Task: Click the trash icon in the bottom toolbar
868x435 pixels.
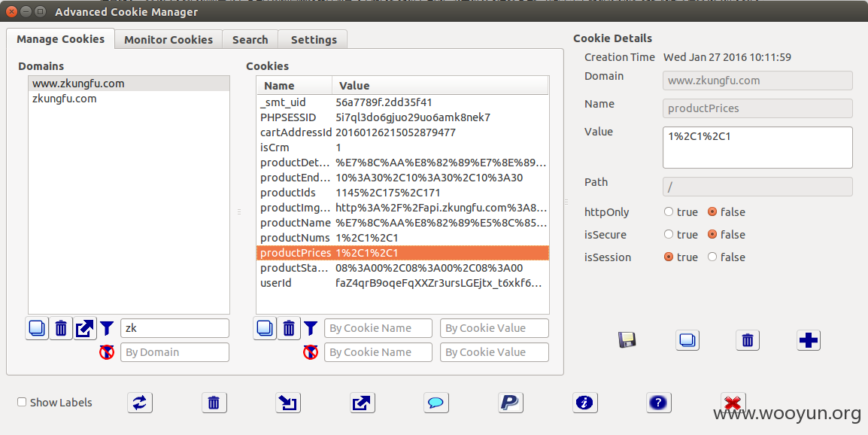Action: [214, 403]
